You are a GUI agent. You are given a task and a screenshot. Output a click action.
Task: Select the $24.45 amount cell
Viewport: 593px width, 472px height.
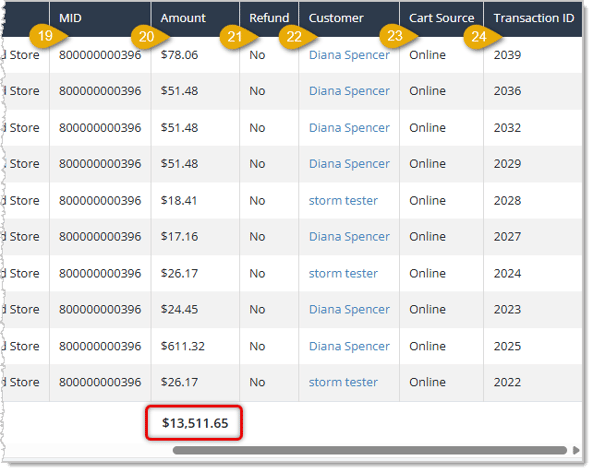[179, 309]
